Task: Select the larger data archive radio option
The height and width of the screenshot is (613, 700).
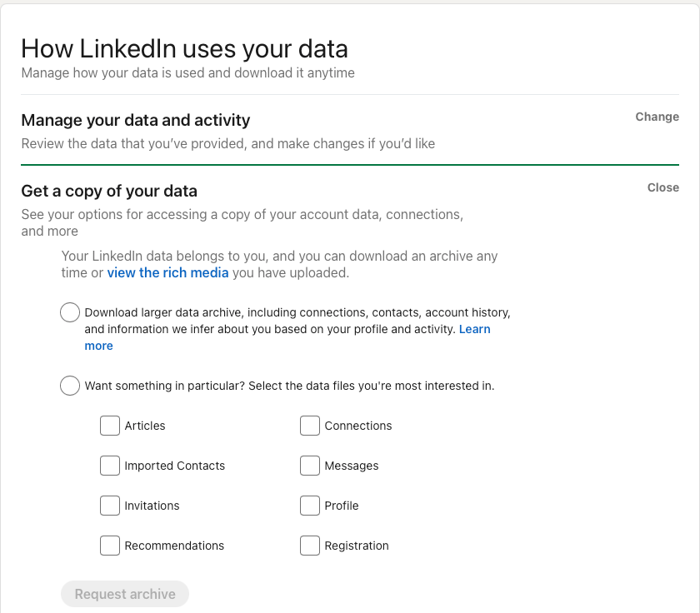Action: click(70, 313)
